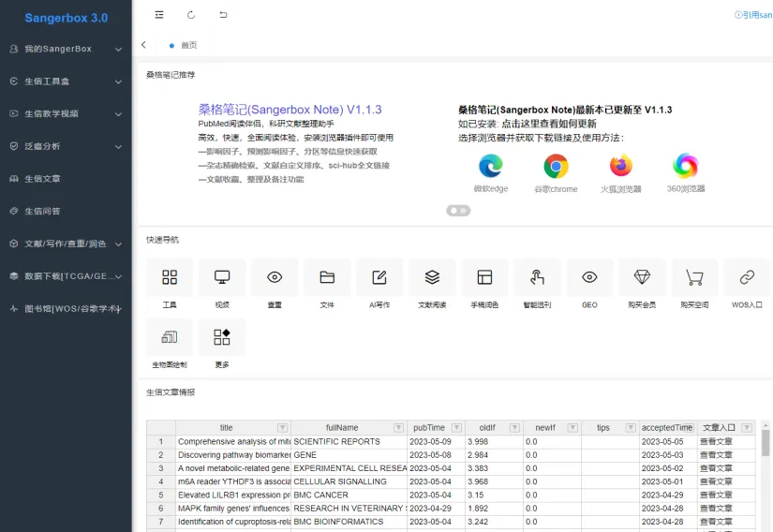The width and height of the screenshot is (773, 532).
Task: Switch to the 首页 tab
Action: pos(188,45)
